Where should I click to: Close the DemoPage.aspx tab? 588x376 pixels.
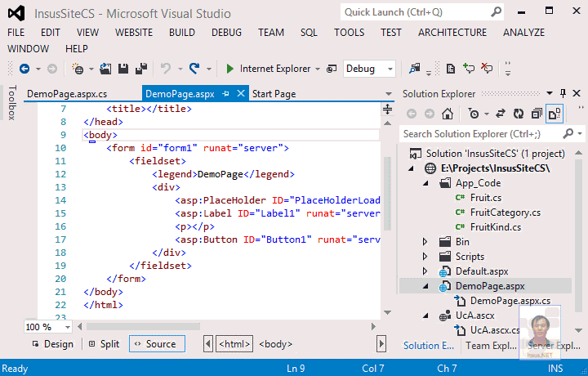(x=241, y=93)
